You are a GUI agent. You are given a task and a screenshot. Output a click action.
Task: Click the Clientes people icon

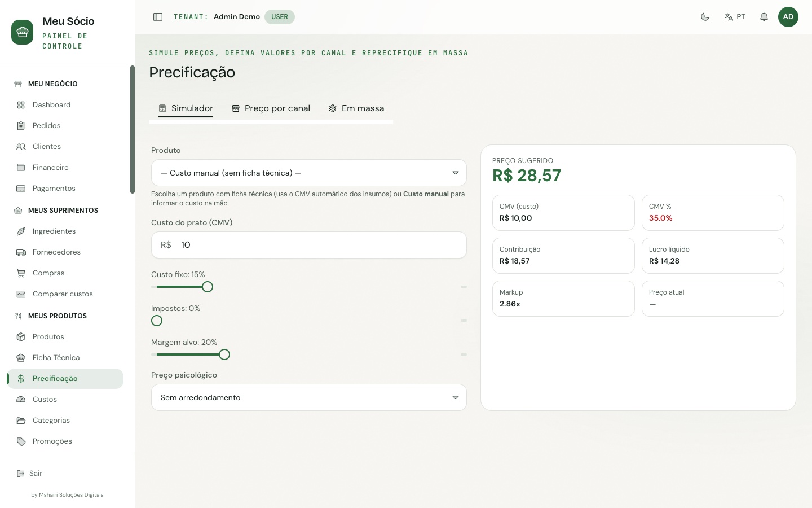click(21, 147)
